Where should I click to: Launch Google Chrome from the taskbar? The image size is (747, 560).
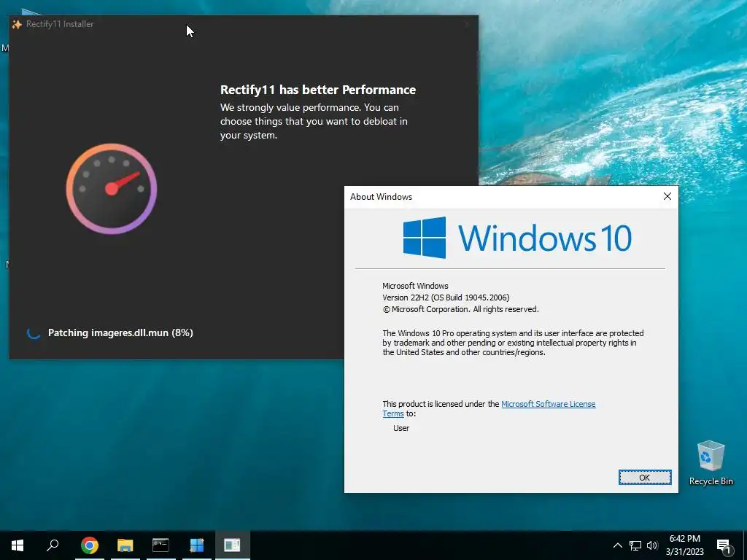[x=90, y=545]
